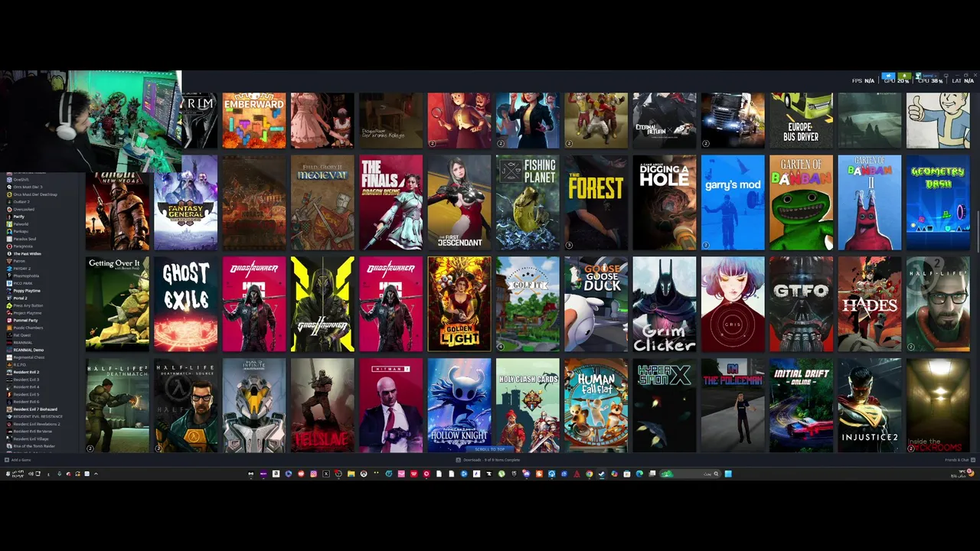Select Golden Light cover
The height and width of the screenshot is (551, 980).
[x=459, y=304]
